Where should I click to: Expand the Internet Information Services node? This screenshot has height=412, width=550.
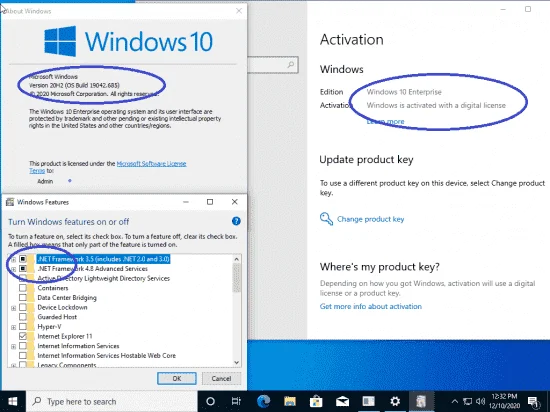(x=13, y=346)
